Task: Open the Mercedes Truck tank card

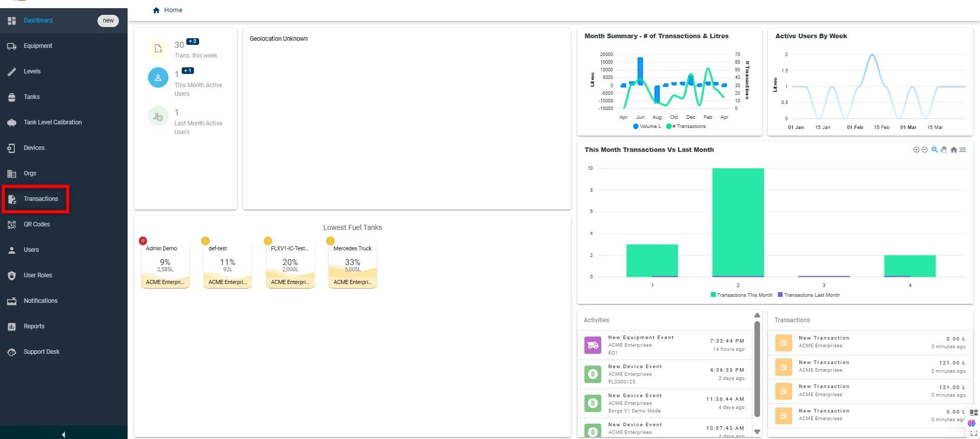Action: tap(353, 266)
